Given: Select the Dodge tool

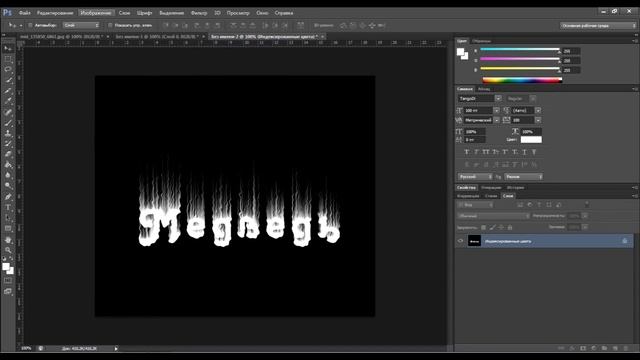Looking at the screenshot, I should [8, 186].
